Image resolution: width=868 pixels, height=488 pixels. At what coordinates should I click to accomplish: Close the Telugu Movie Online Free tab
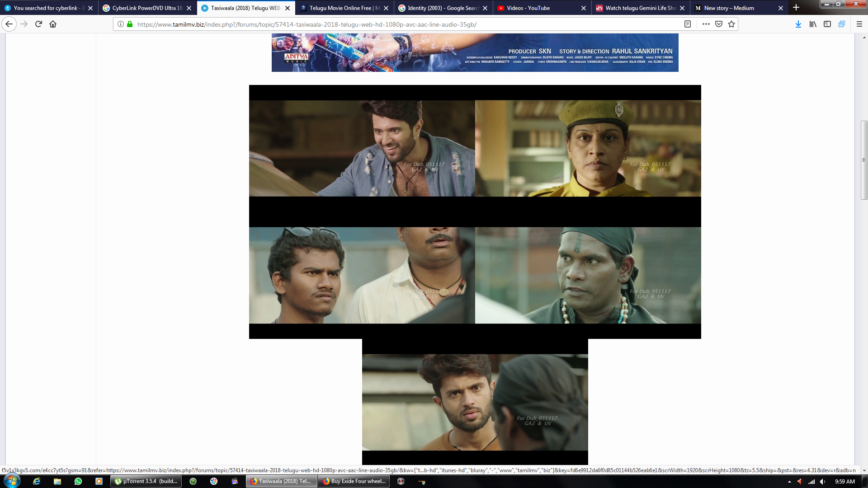pyautogui.click(x=386, y=8)
